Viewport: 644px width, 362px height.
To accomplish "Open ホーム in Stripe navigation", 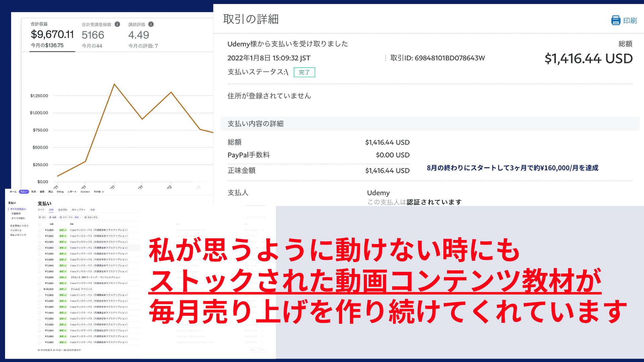I will coord(13,192).
